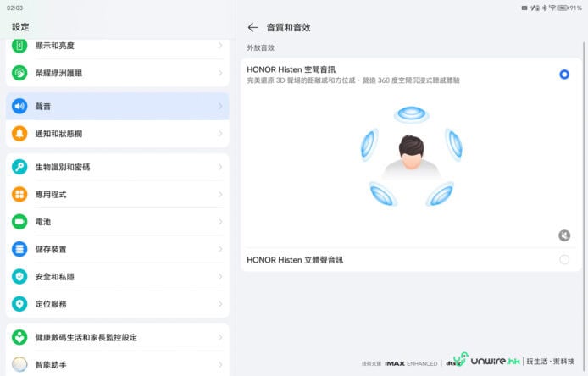Go back using the arrow beside 音質和音效
Image resolution: width=588 pixels, height=376 pixels.
pos(252,27)
